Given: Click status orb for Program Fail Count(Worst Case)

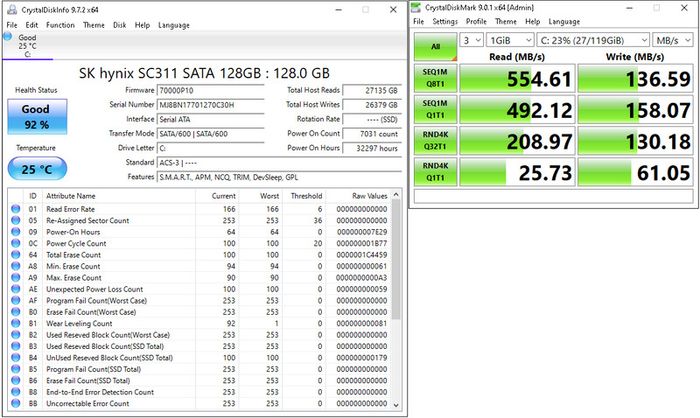Looking at the screenshot, I should tap(16, 300).
